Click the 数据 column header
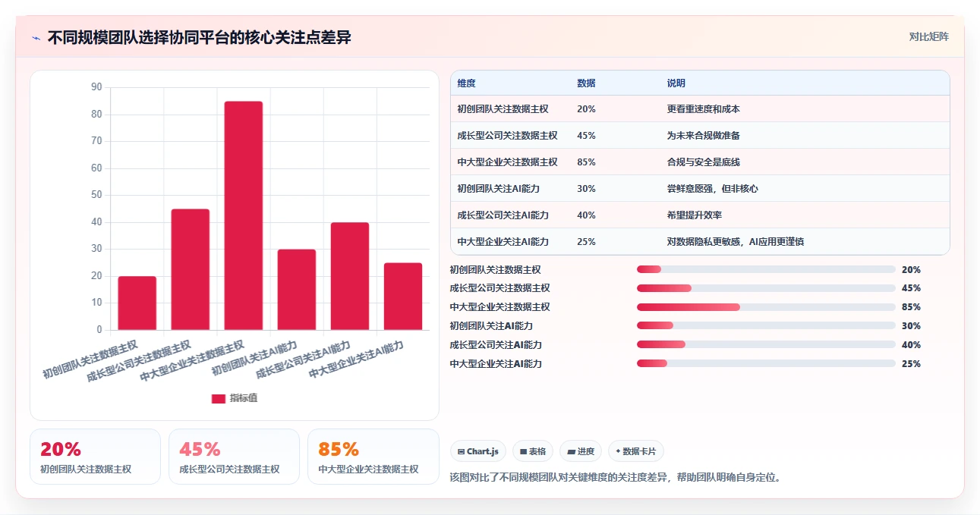 (x=586, y=83)
